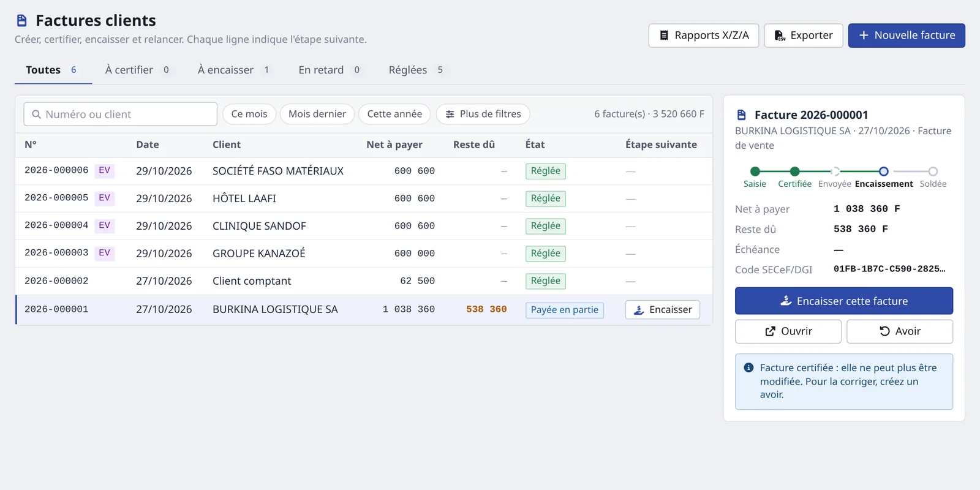
Task: Open the À certifier tab
Action: tap(138, 70)
